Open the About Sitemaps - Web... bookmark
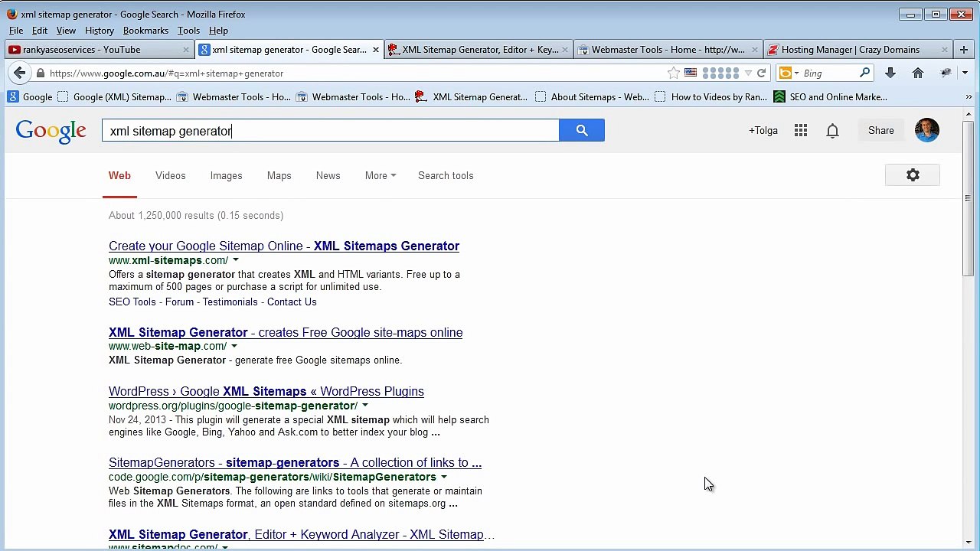Image resolution: width=980 pixels, height=551 pixels. tap(592, 97)
